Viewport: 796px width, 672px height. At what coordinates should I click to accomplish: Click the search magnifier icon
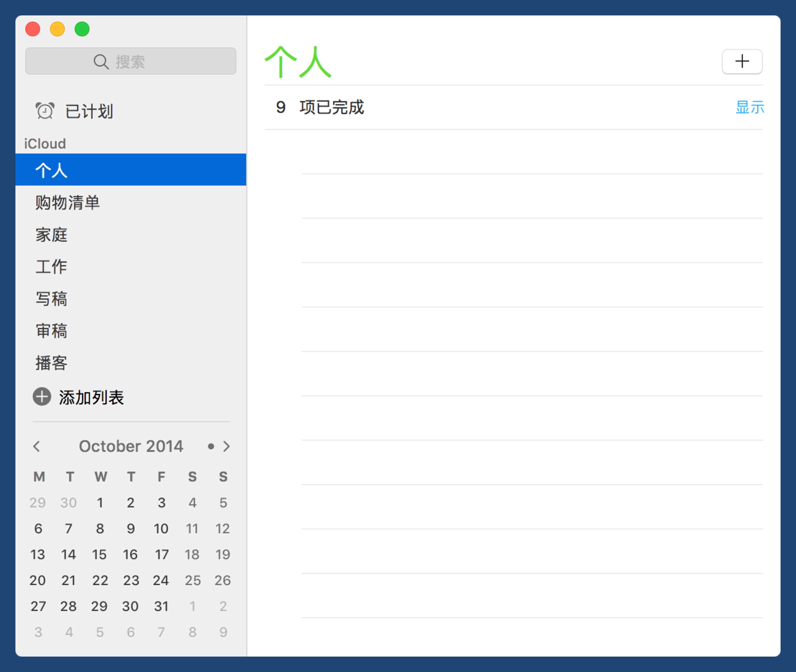pos(101,62)
